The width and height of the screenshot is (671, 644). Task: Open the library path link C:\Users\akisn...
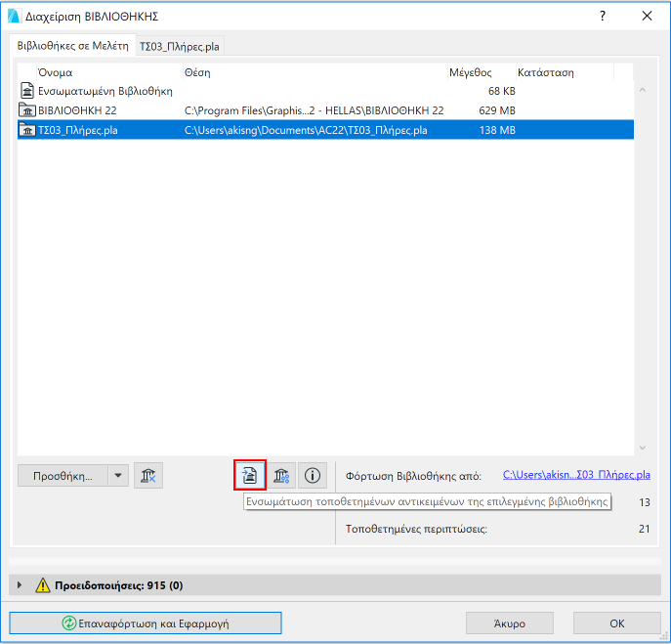[576, 475]
